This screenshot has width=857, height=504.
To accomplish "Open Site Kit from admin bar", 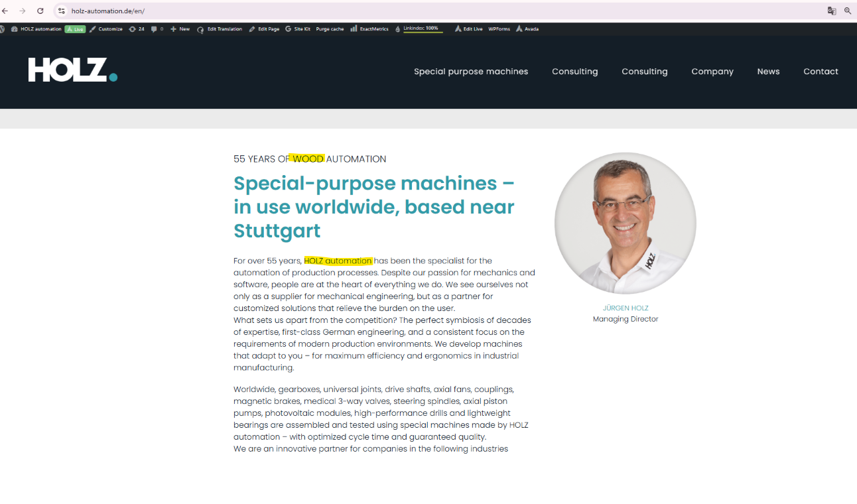I will pyautogui.click(x=298, y=29).
